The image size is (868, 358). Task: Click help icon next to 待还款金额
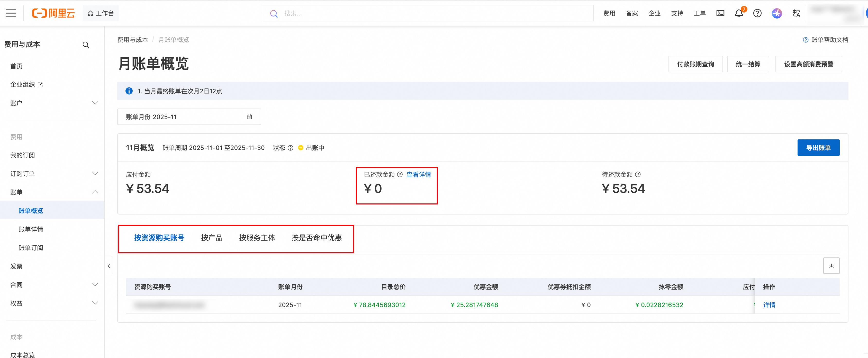tap(638, 174)
